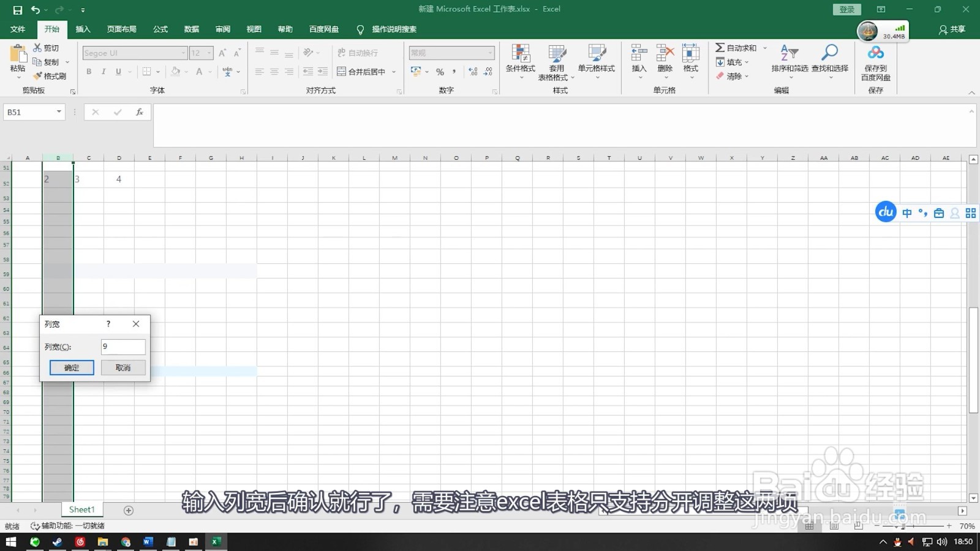Click the Windows Start button
The width and height of the screenshot is (980, 551).
(11, 542)
